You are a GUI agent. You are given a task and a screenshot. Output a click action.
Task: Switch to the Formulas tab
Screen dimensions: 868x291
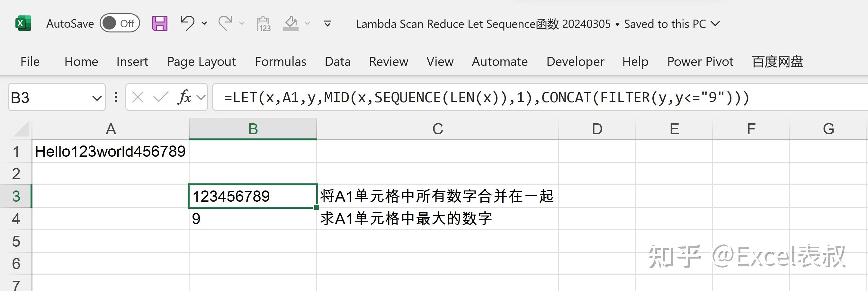pyautogui.click(x=281, y=62)
